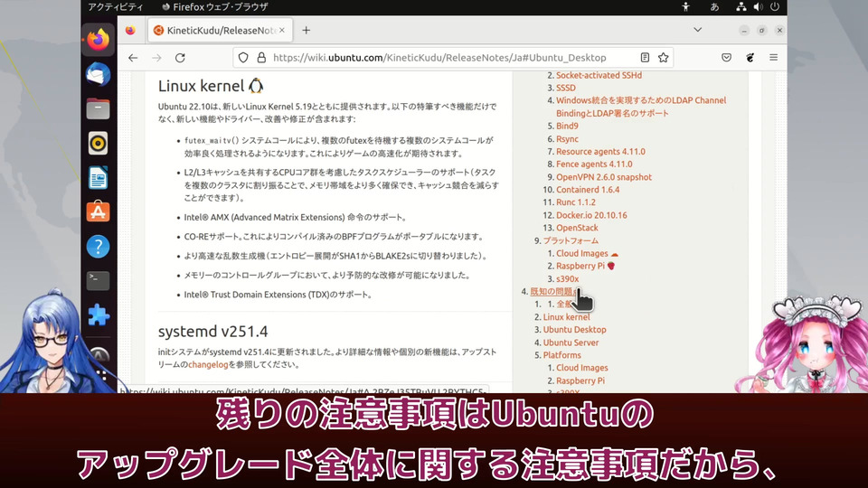
Task: Open Save to Pocket button
Action: [726, 58]
